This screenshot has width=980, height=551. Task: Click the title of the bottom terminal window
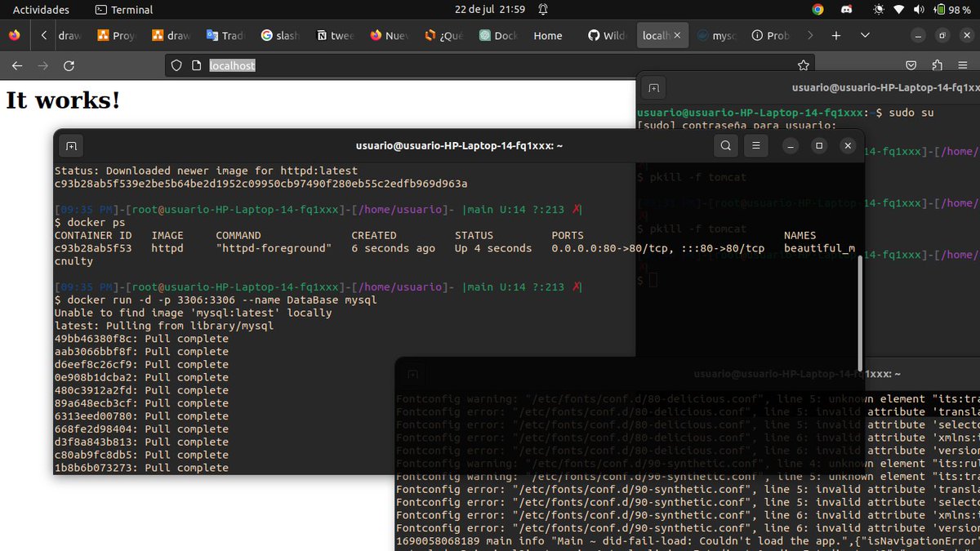(x=797, y=374)
